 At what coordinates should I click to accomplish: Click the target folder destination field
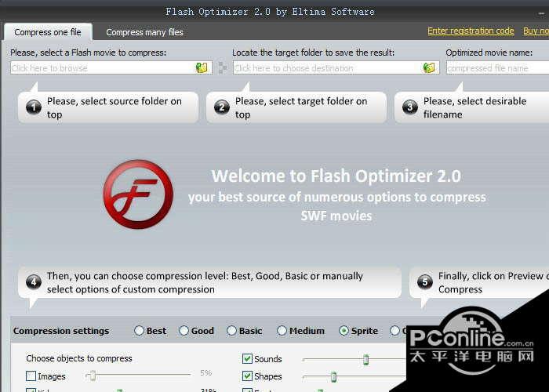pos(336,67)
